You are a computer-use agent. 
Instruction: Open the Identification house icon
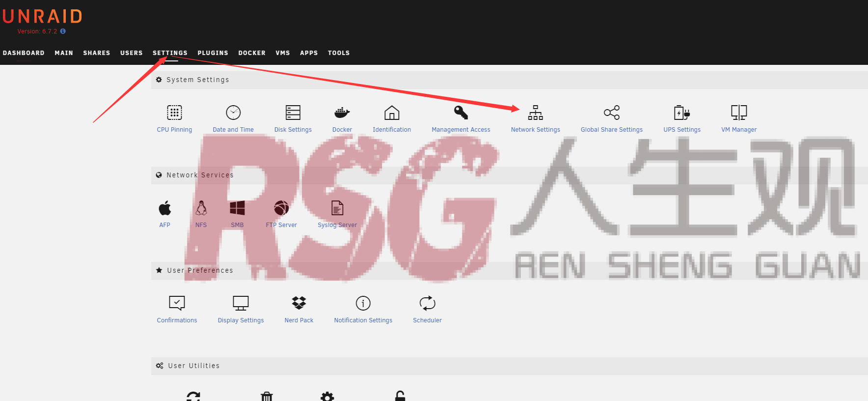coord(392,113)
